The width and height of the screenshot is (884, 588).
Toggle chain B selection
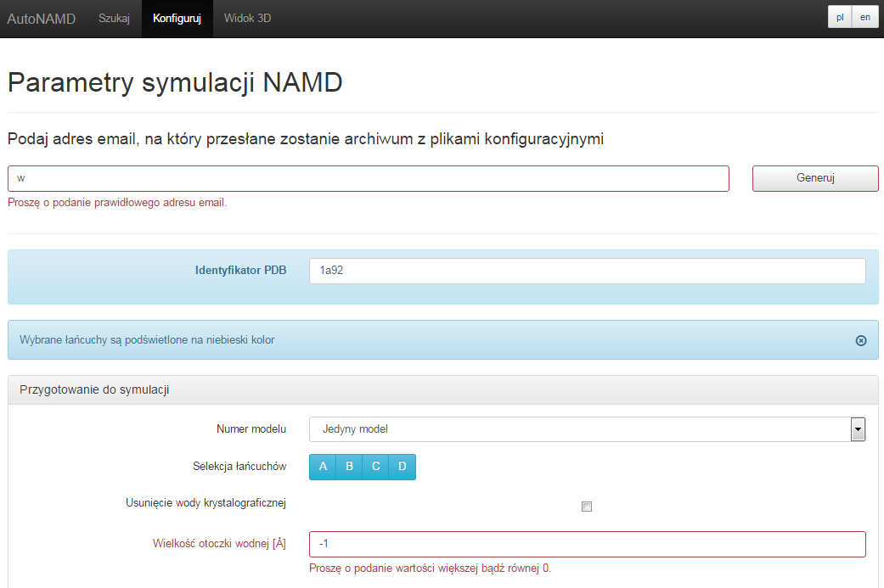point(349,467)
